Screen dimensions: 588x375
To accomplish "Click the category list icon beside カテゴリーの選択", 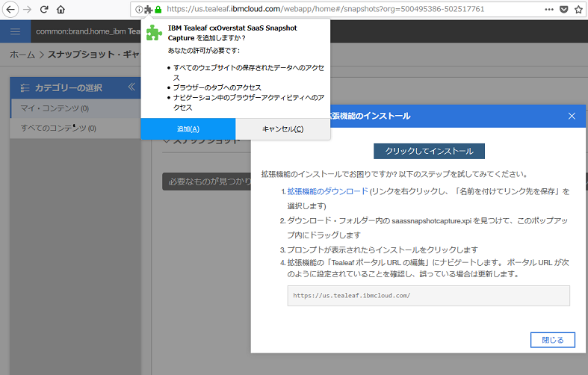I will point(25,87).
